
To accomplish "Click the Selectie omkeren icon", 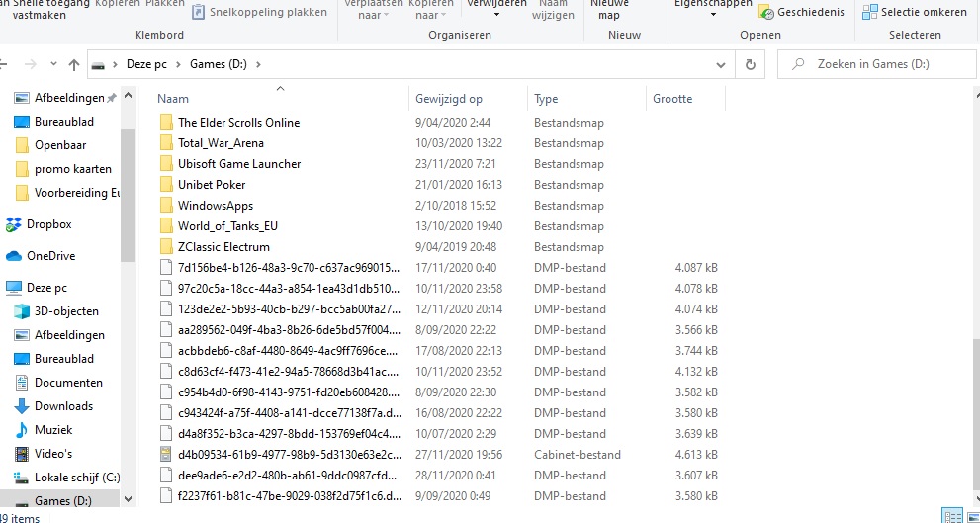I will coord(869,12).
